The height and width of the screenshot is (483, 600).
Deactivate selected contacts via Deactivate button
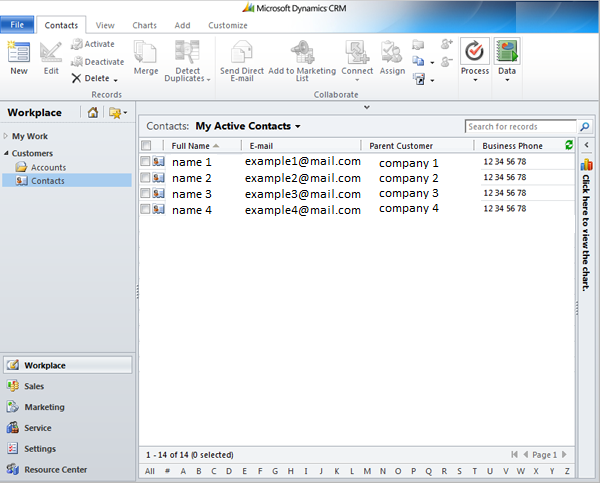tap(98, 62)
